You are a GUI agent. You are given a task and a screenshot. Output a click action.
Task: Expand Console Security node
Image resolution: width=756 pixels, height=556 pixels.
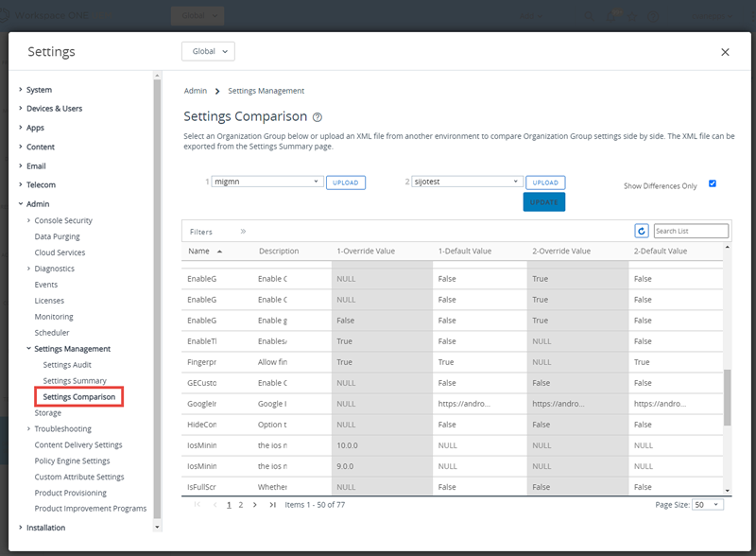(28, 220)
